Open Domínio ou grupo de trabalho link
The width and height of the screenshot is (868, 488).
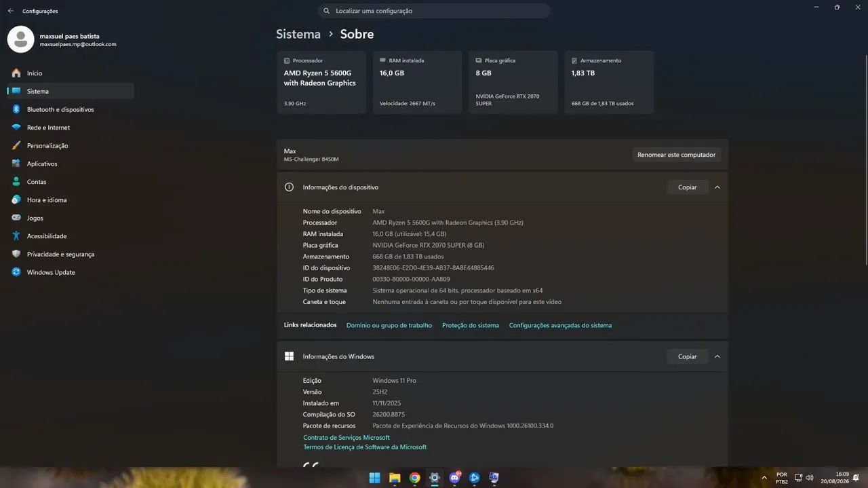tap(389, 325)
